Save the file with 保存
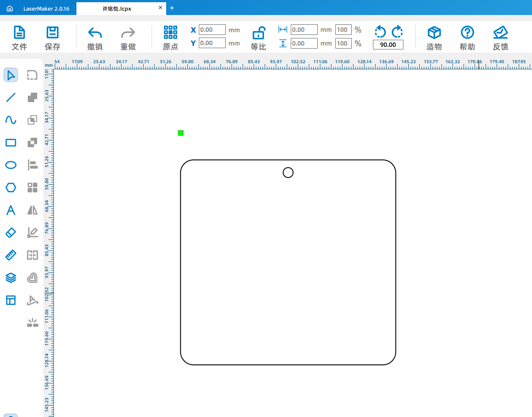The width and height of the screenshot is (532, 417). (53, 38)
